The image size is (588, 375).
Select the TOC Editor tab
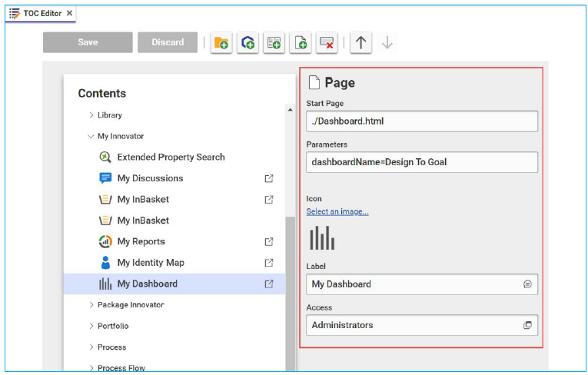click(x=42, y=13)
